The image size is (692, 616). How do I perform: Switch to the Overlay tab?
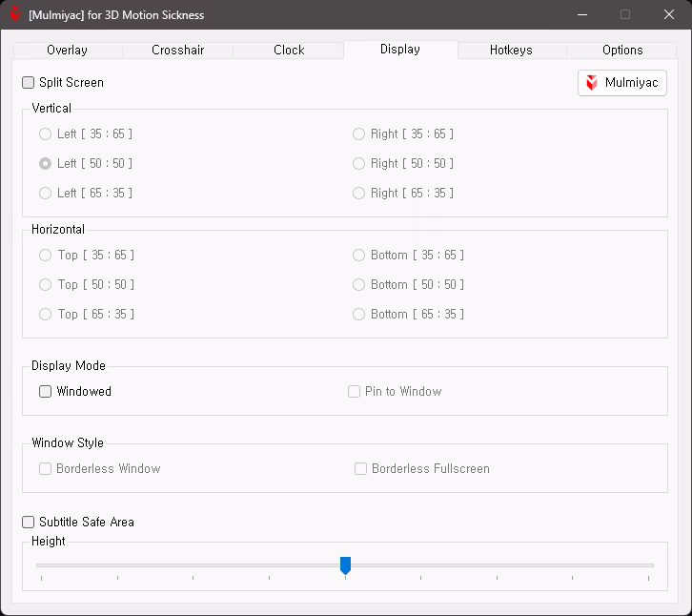tap(67, 50)
